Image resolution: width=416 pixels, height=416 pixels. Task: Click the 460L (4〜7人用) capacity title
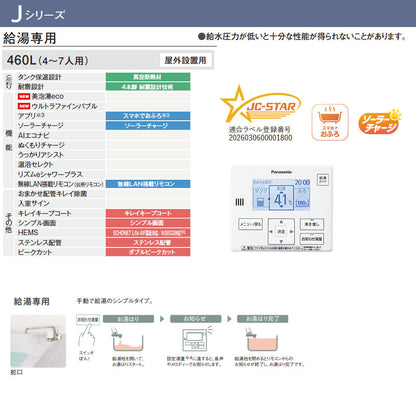click(x=47, y=60)
